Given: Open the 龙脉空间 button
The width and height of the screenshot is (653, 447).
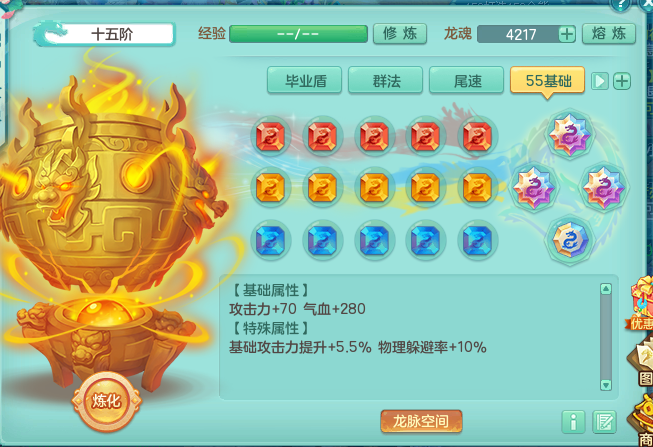Looking at the screenshot, I should point(421,422).
